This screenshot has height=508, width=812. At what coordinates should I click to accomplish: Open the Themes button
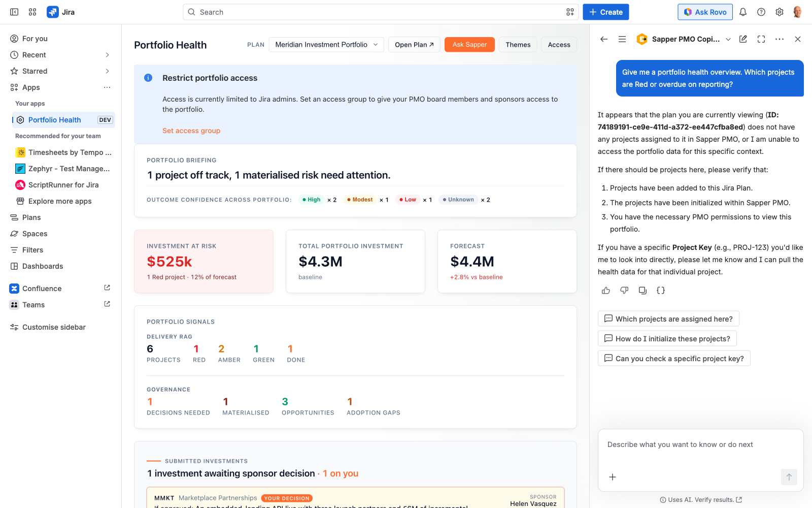[518, 45]
